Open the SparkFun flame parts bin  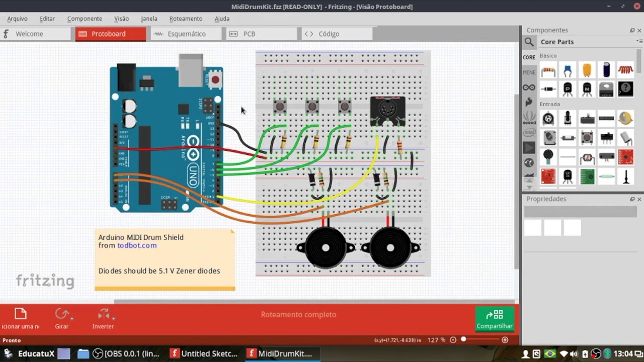tap(529, 103)
